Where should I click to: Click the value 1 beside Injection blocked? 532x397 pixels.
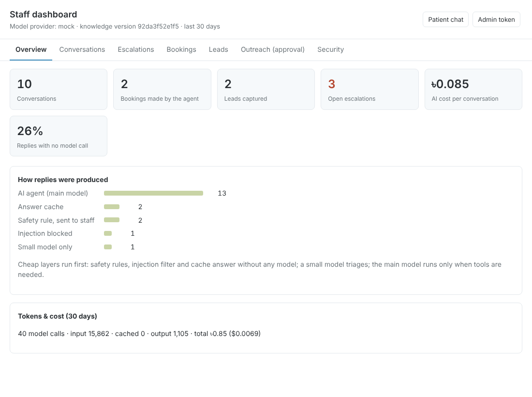point(133,234)
